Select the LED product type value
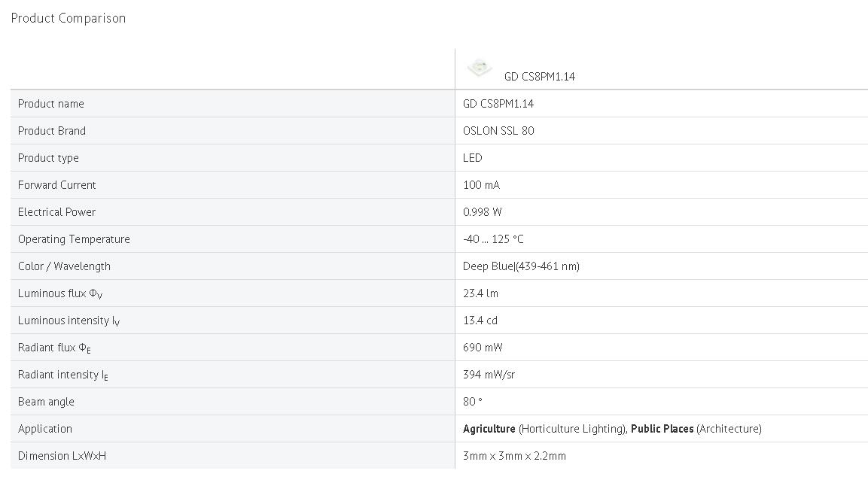The image size is (868, 480). 472,158
